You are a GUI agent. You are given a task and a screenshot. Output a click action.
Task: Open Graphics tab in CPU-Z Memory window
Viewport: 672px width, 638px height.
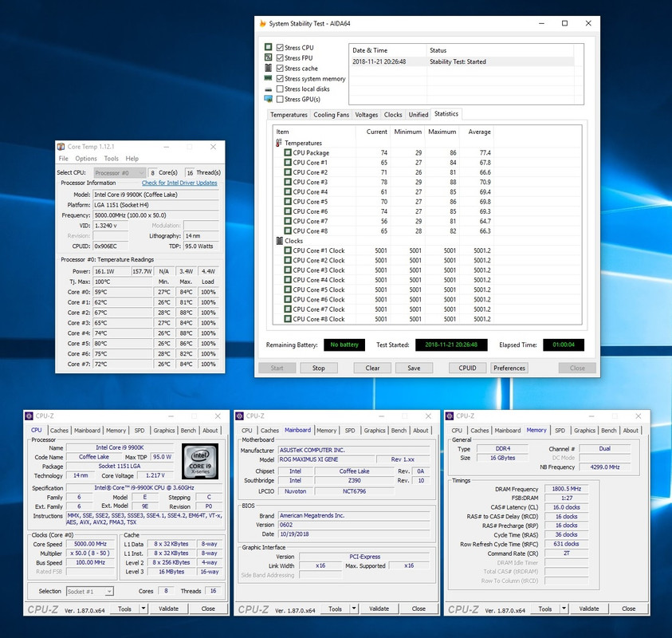coord(584,431)
